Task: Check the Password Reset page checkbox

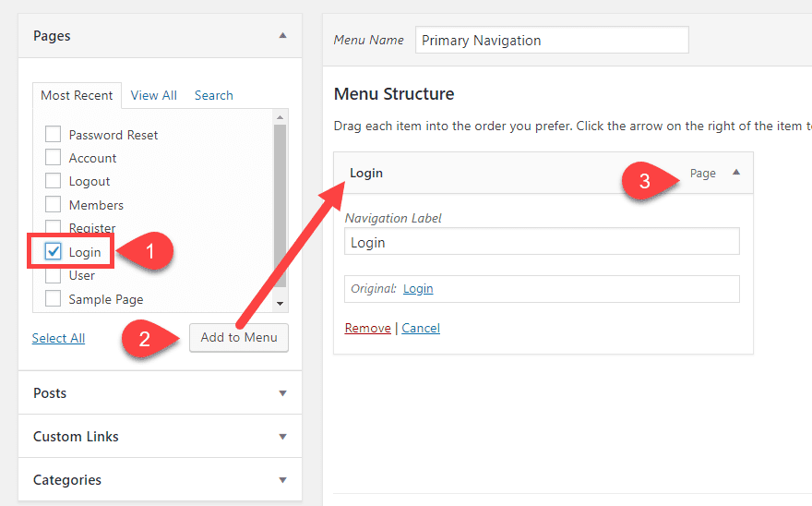Action: (54, 135)
